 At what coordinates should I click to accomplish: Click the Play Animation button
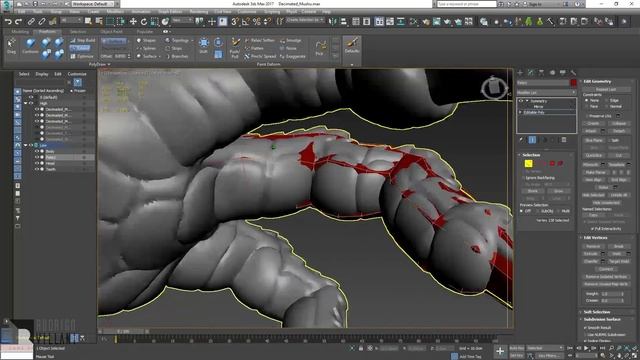point(586,348)
